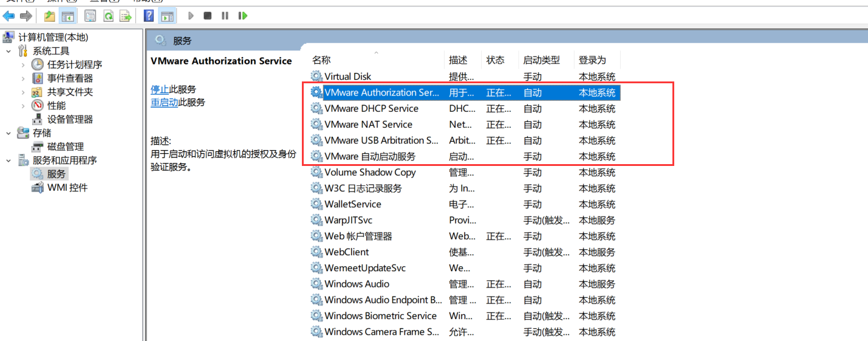Click 手动(触发…) in the WebClient row
Image resolution: width=868 pixels, height=341 pixels.
547,252
